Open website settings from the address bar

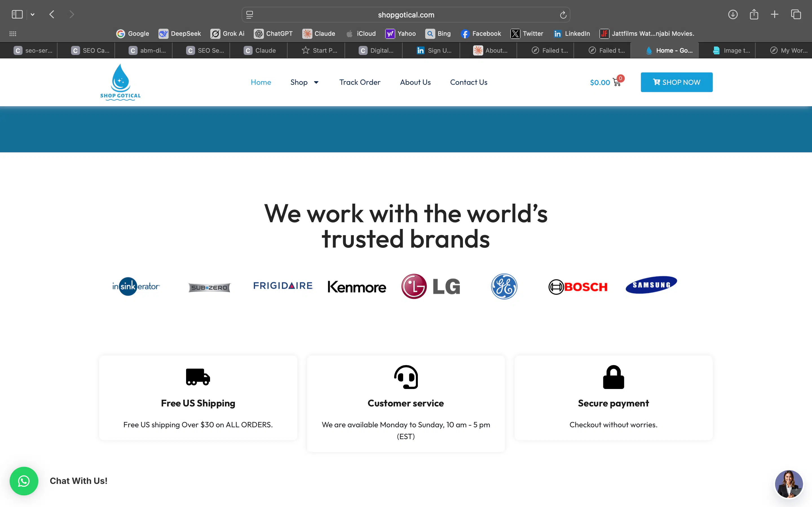click(250, 14)
